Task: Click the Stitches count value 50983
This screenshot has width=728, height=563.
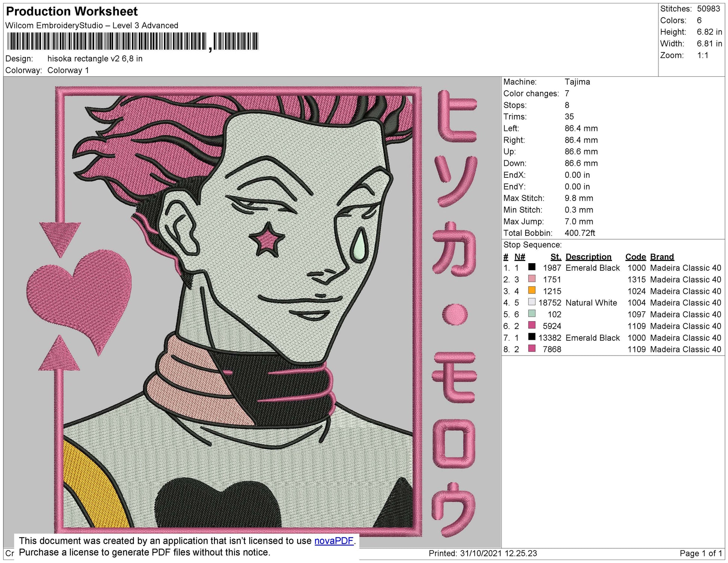Action: coord(708,9)
